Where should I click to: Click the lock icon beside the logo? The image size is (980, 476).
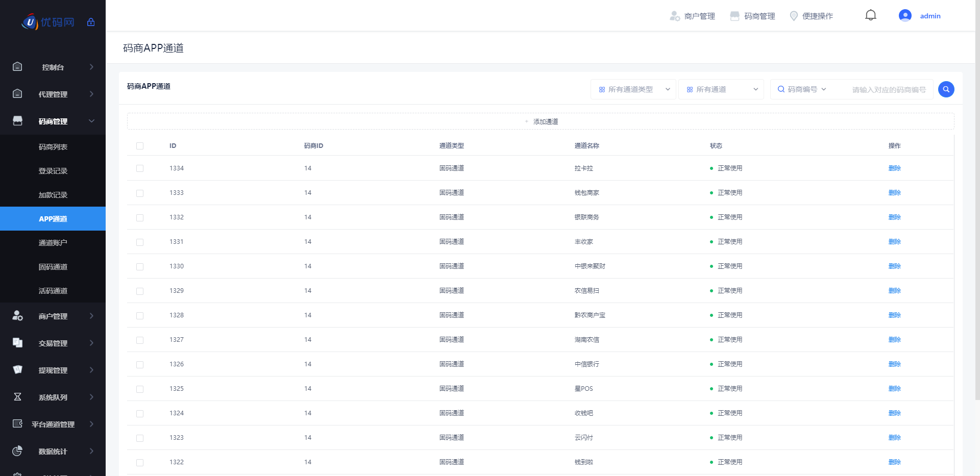tap(91, 22)
